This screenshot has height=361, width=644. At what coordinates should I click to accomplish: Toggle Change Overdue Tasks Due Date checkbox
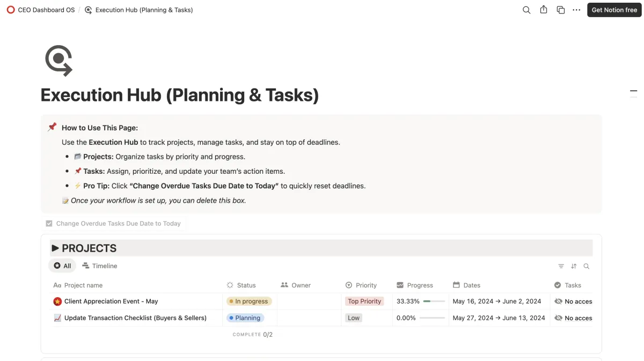click(x=49, y=223)
